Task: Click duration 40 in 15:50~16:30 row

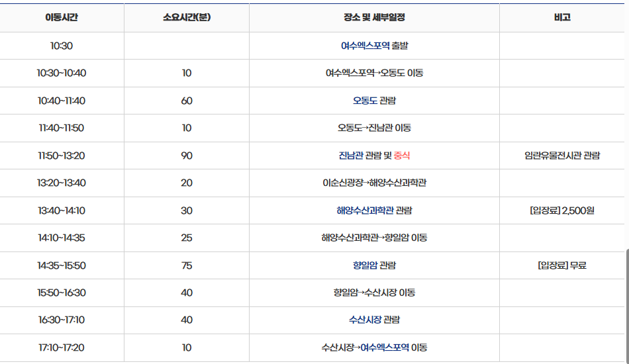Action: click(187, 293)
